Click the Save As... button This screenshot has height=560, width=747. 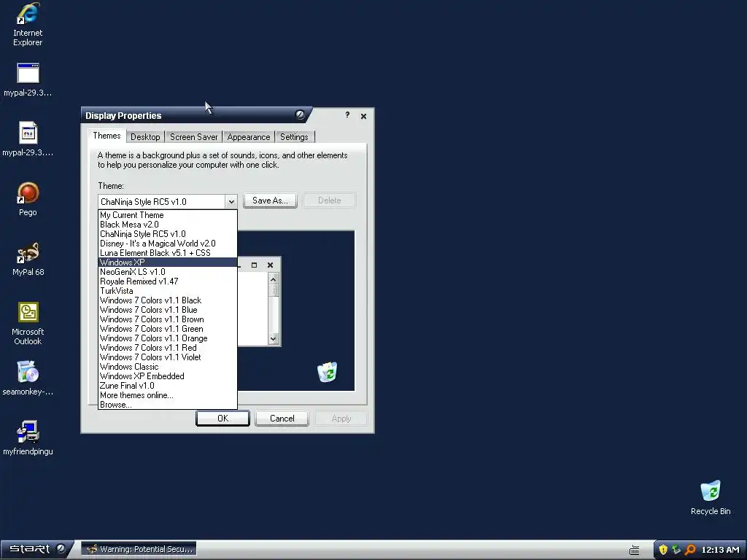pyautogui.click(x=270, y=201)
